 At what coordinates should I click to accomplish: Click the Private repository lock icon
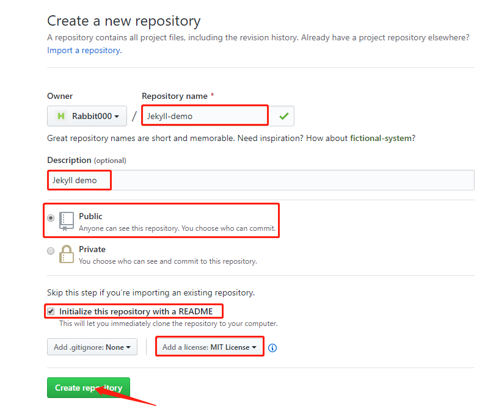[67, 253]
